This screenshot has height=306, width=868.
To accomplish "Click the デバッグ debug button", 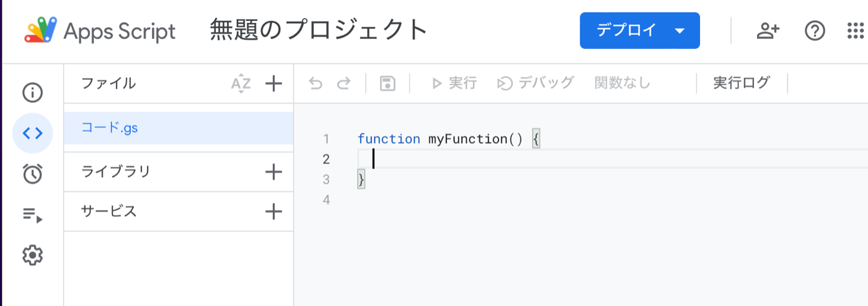I will coord(536,83).
